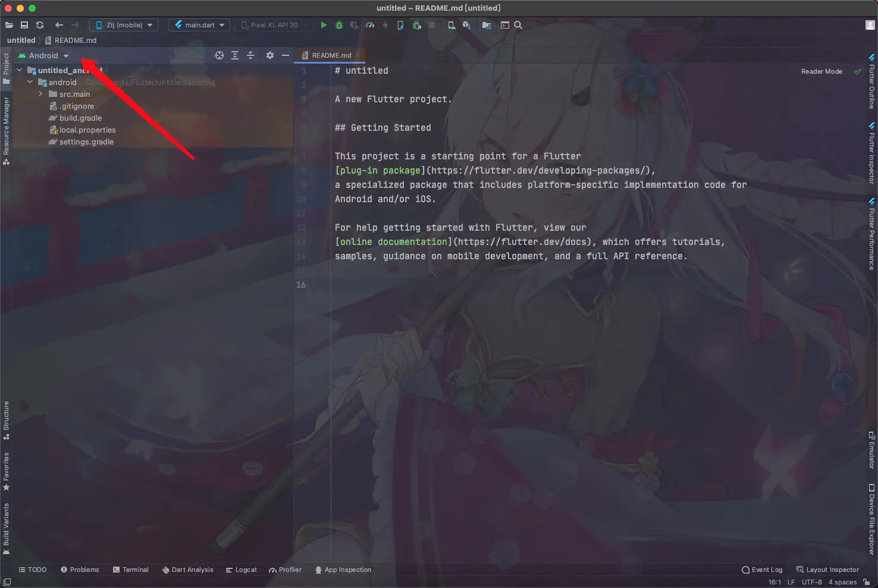Open the main.dart run configuration dropdown
This screenshot has width=878, height=588.
200,25
